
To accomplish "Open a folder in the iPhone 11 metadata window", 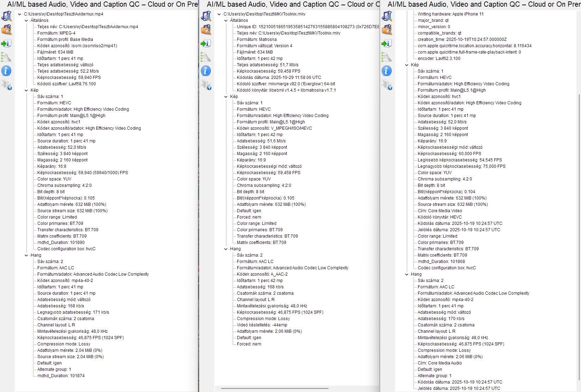I will 387,30.
